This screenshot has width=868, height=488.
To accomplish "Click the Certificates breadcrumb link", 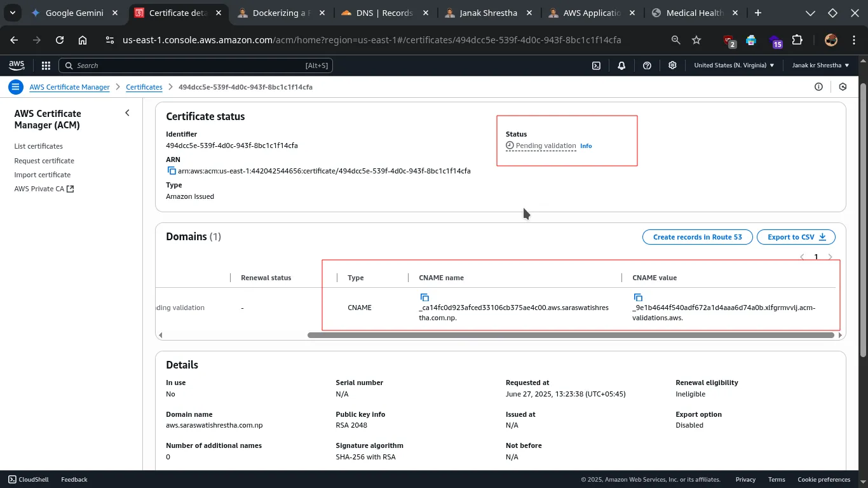I will point(144,87).
